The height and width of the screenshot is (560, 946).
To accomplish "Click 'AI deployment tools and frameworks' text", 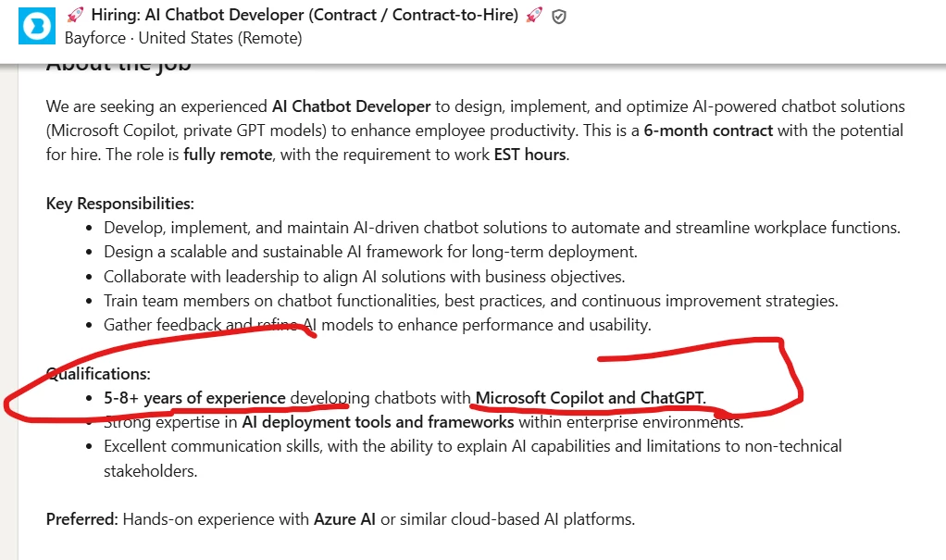I will click(x=379, y=422).
